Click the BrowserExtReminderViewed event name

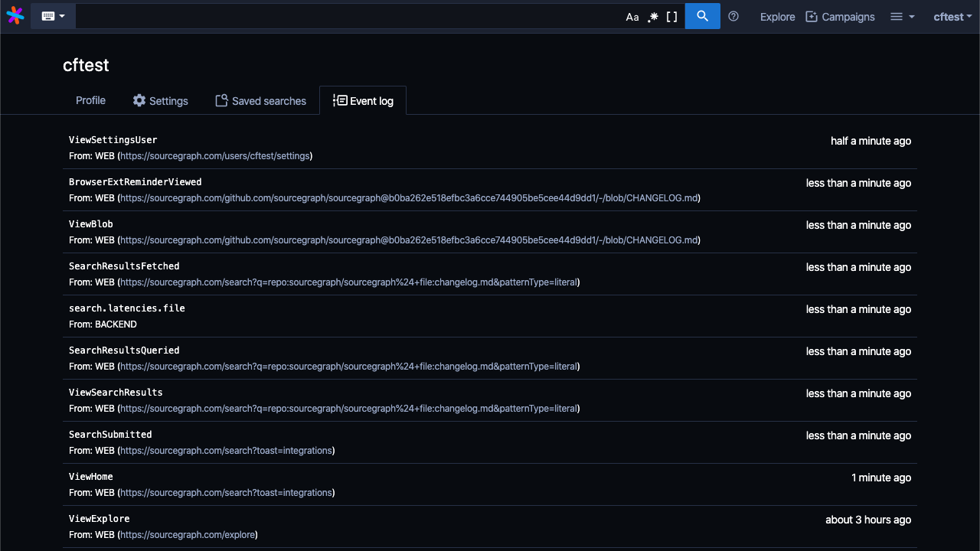tap(136, 182)
